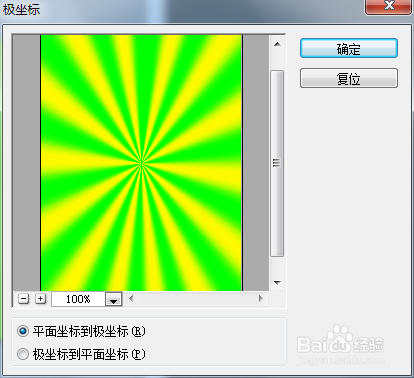Zoom out preview with minus icon
Screen dimensions: 414x378
[x=23, y=299]
